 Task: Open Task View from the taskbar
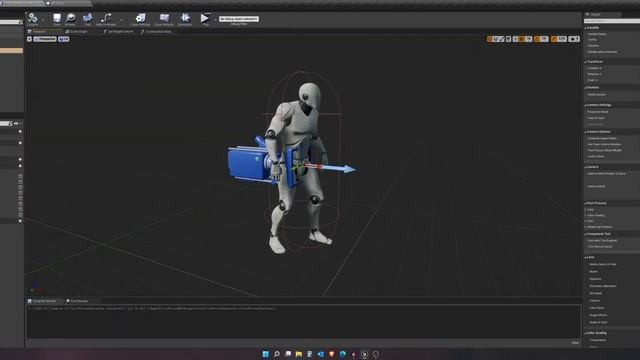coord(288,354)
